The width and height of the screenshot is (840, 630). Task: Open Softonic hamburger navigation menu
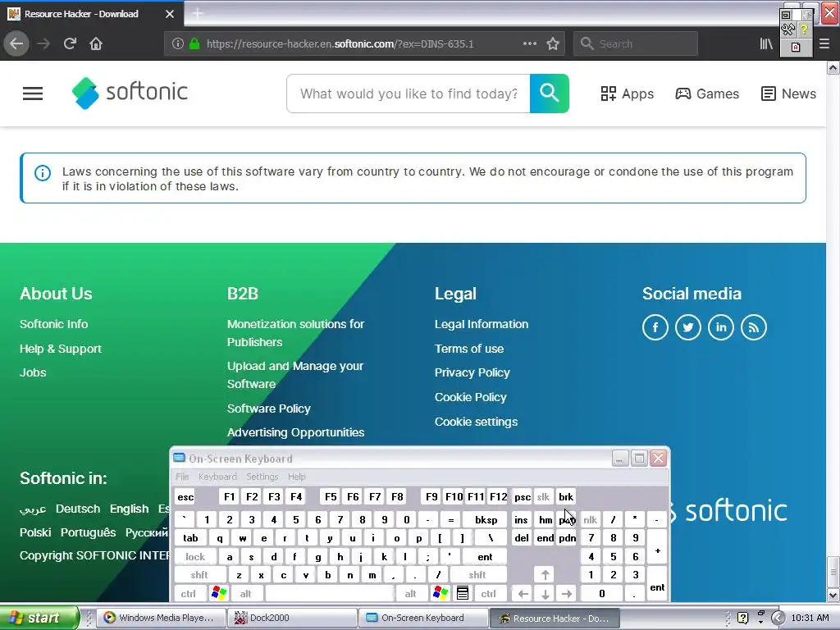click(x=33, y=94)
